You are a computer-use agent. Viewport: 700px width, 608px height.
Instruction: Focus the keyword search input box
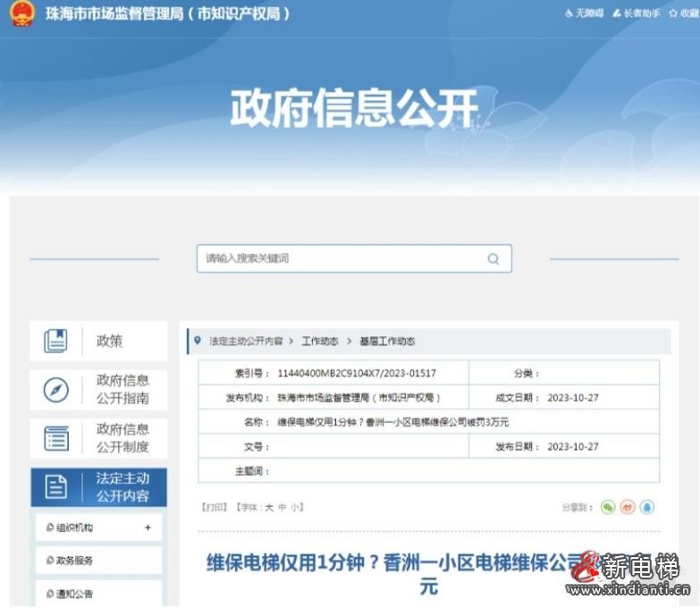(340, 258)
